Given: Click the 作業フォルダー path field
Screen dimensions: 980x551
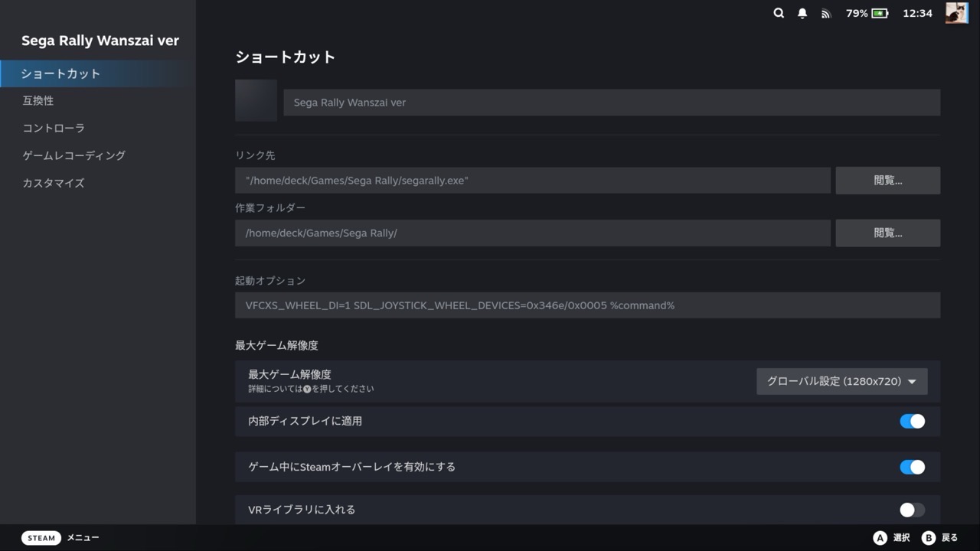Looking at the screenshot, I should click(533, 233).
